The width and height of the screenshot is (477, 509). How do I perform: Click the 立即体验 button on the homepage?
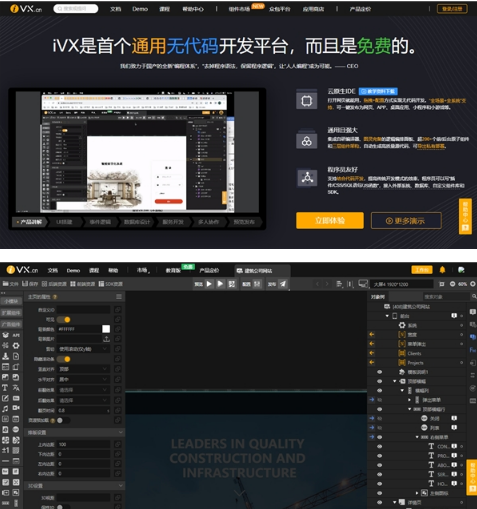[330, 220]
